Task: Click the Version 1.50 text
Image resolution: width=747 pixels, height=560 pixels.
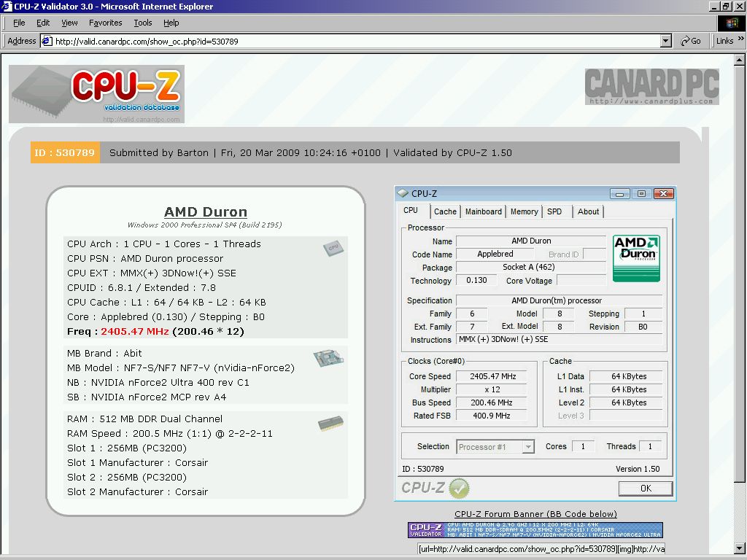Action: click(638, 469)
